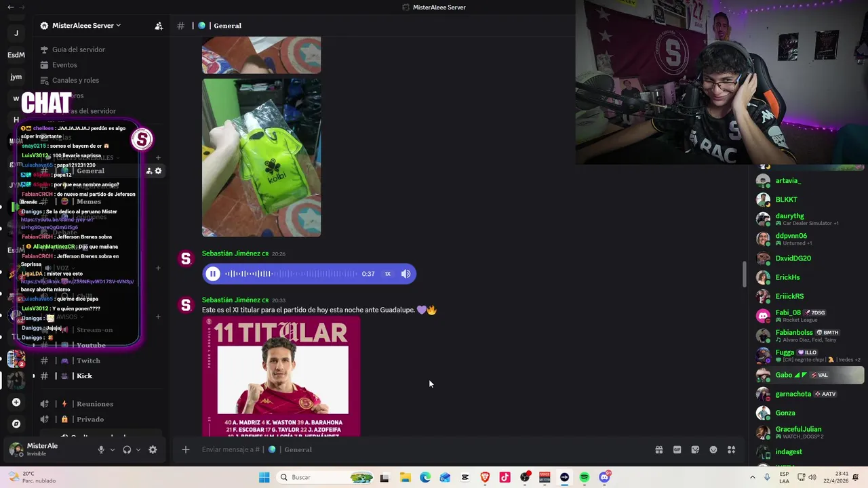The image size is (868, 488).
Task: Add a server with the plus button
Action: [16, 402]
